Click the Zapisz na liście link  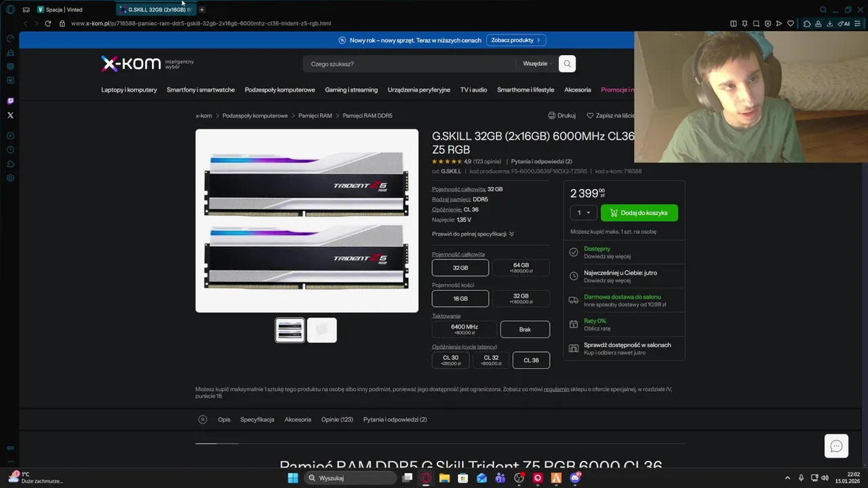[x=610, y=116]
